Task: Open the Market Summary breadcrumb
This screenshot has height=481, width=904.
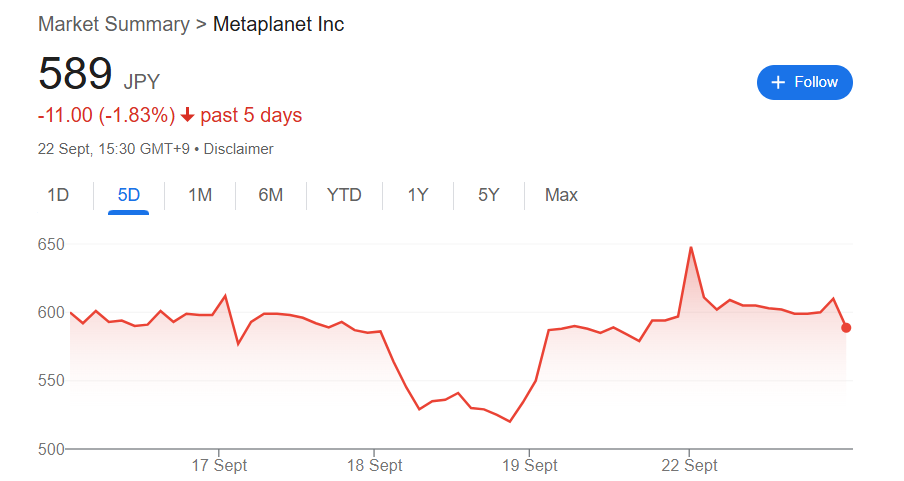Action: (114, 24)
